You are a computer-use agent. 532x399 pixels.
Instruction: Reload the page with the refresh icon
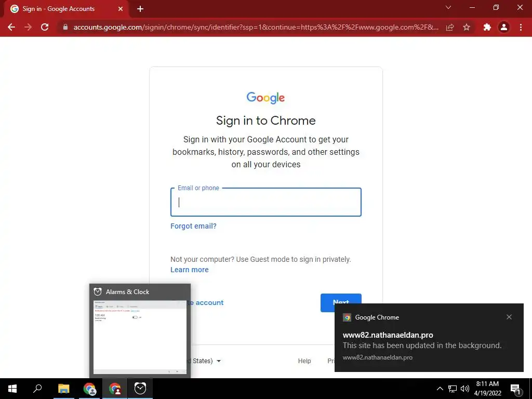coord(45,27)
